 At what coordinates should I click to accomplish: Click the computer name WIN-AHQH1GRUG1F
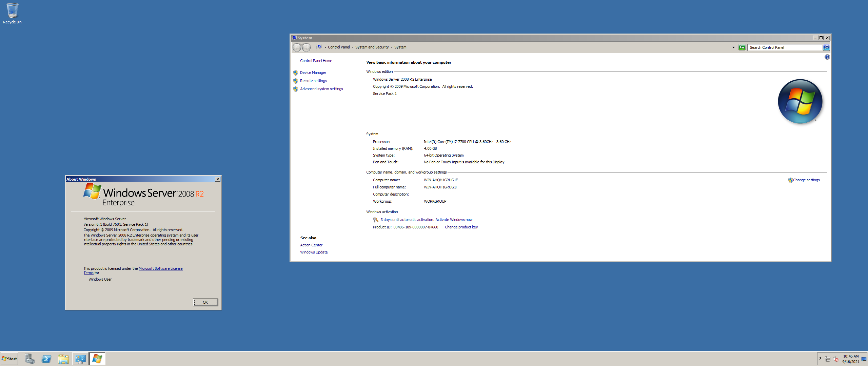click(440, 180)
